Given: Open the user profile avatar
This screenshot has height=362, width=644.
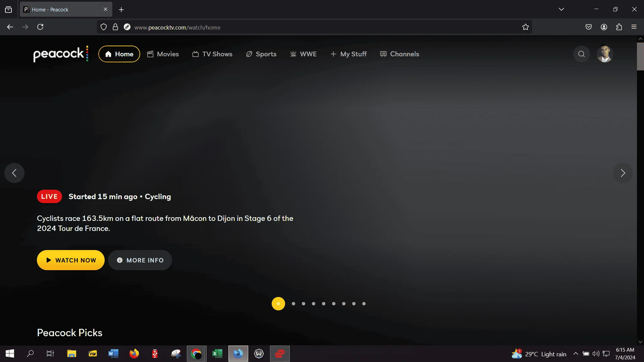Looking at the screenshot, I should click(x=605, y=54).
